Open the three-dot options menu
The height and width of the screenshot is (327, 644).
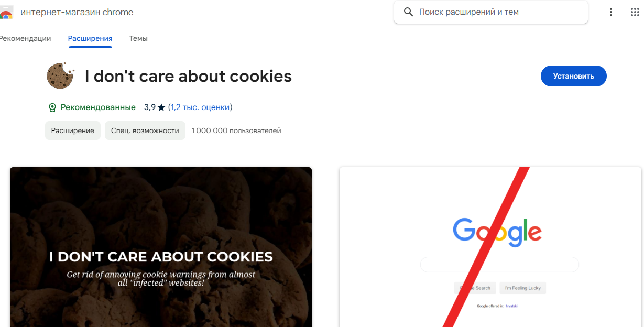[611, 12]
